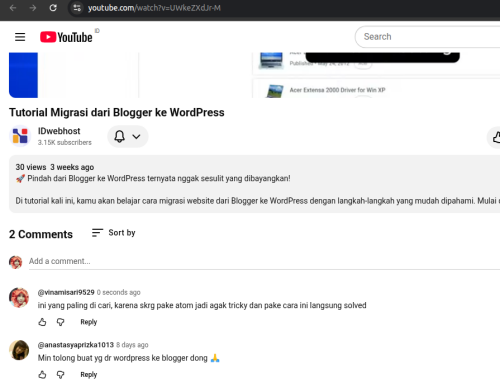500x387 pixels.
Task: Open site information icon in address bar
Action: coord(77,8)
